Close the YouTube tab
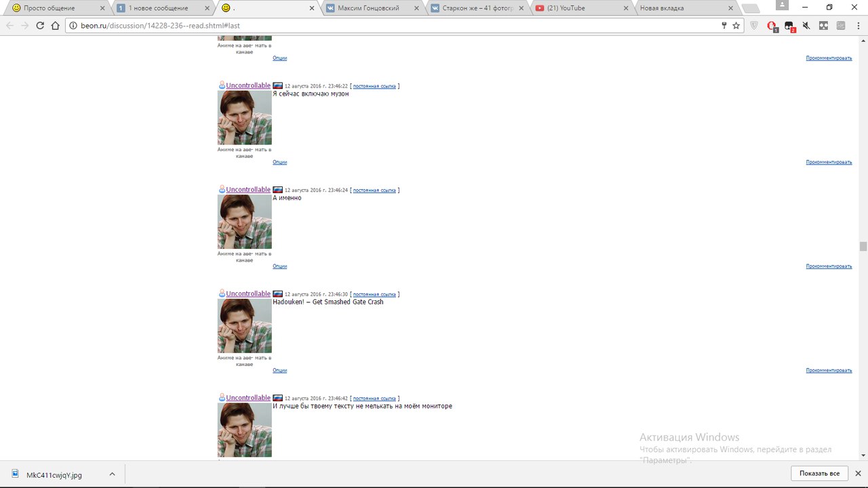The width and height of the screenshot is (868, 488). pos(625,8)
